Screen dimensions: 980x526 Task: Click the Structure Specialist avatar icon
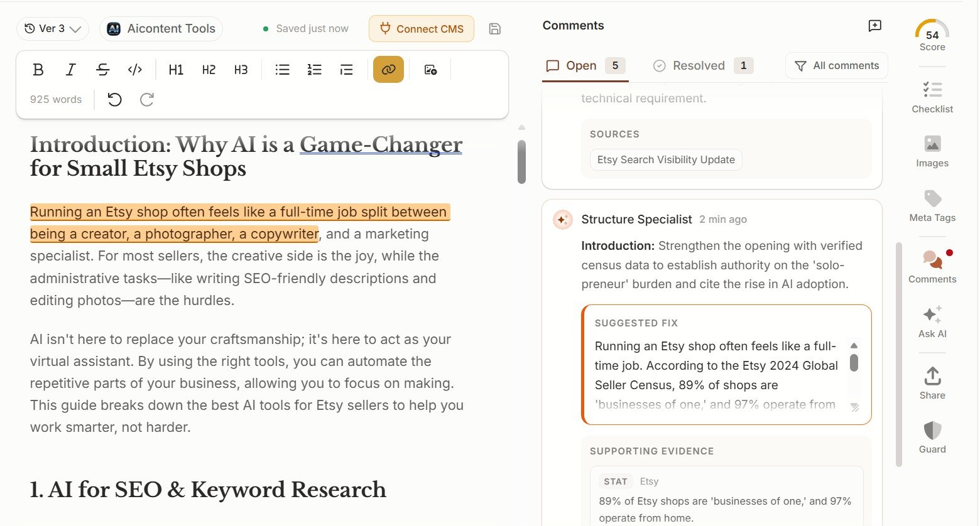point(562,220)
